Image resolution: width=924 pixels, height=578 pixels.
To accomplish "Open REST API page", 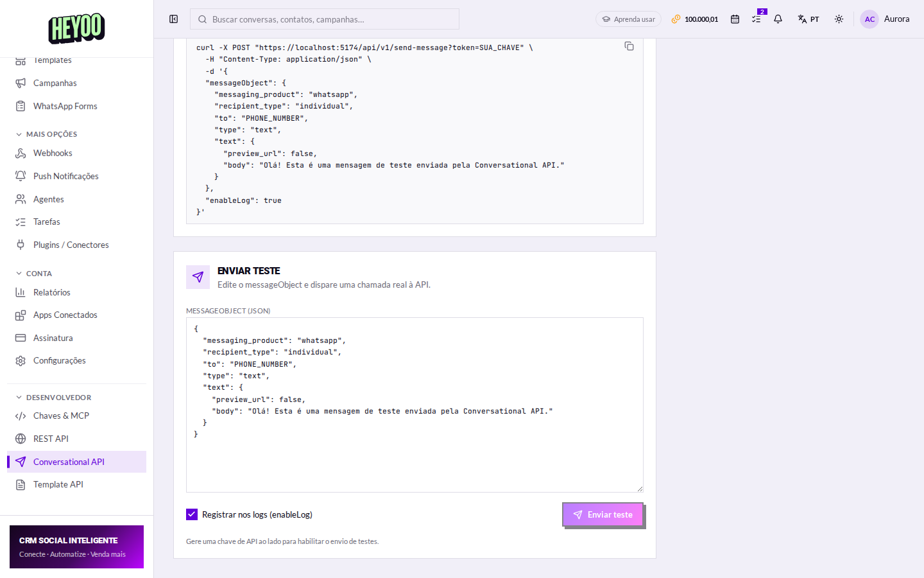I will [x=76, y=439].
